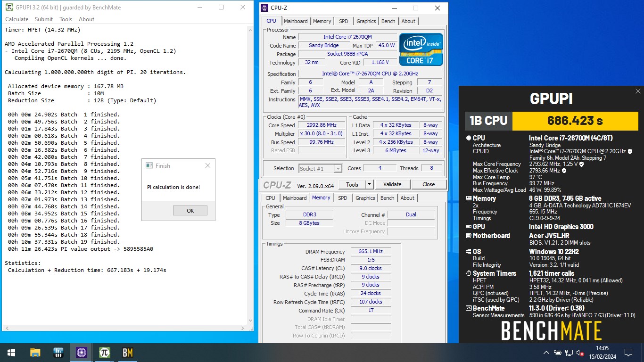
Task: Expand the Socket #1 selection dropdown
Action: click(338, 168)
